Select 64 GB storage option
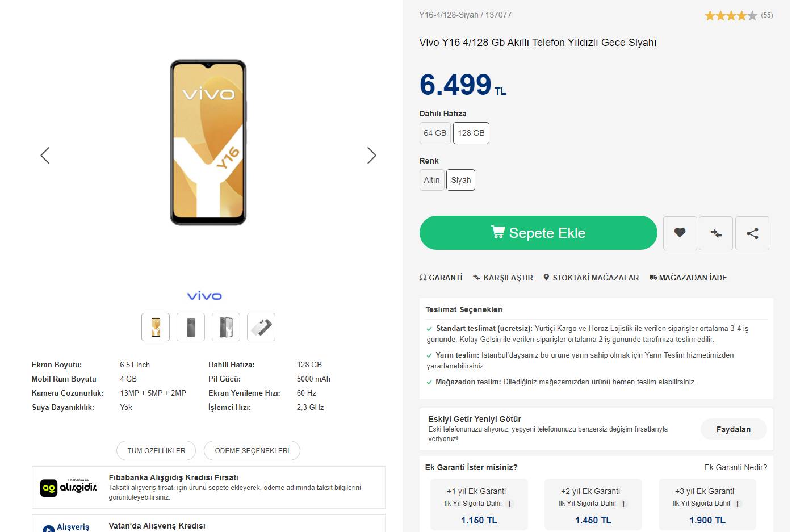The width and height of the screenshot is (796, 532). tap(435, 133)
